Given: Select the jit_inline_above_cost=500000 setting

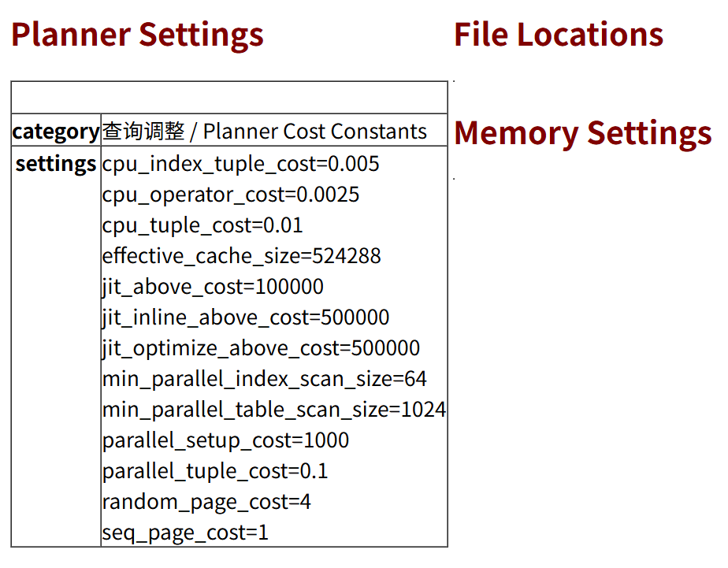Looking at the screenshot, I should 246,317.
